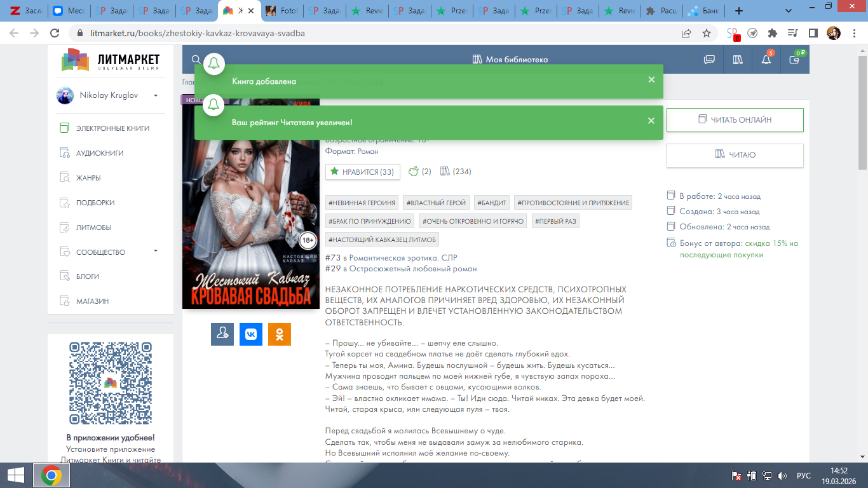Close the 'Книга добавлена' notification
This screenshot has height=488, width=868.
[651, 80]
